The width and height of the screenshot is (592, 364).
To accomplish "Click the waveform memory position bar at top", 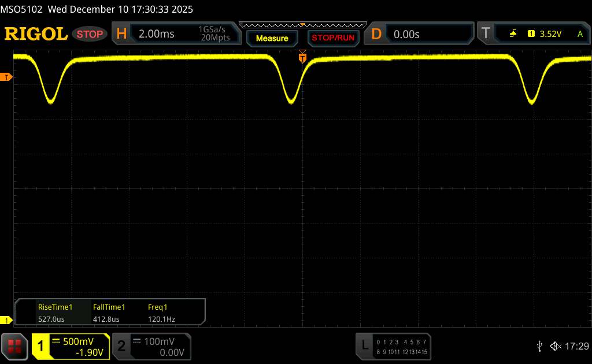I will coord(302,25).
